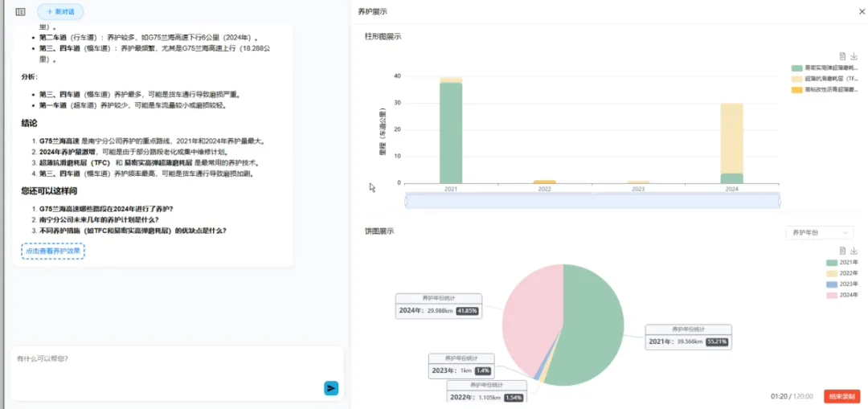
Task: Click the 2024 x-axis label
Action: tap(732, 189)
